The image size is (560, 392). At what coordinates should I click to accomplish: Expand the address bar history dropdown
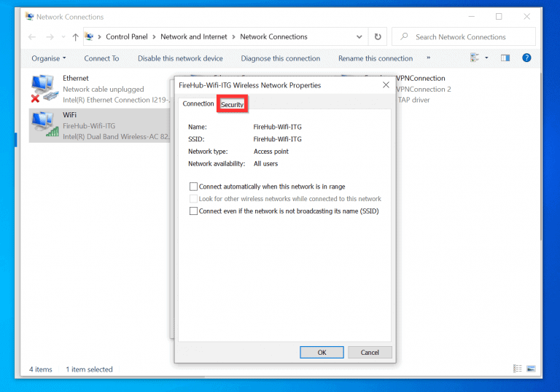359,36
